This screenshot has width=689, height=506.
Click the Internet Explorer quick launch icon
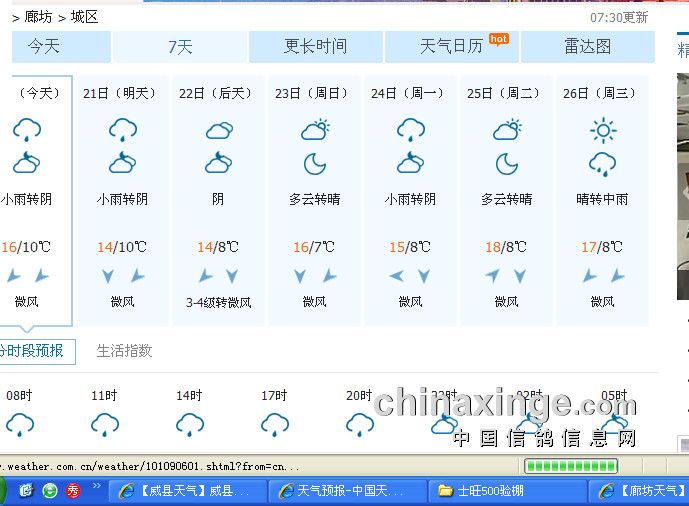[x=25, y=490]
